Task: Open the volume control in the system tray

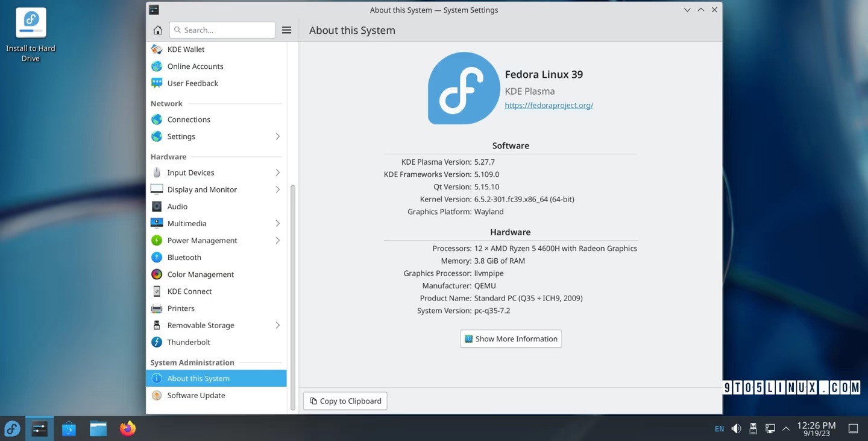Action: [x=736, y=428]
